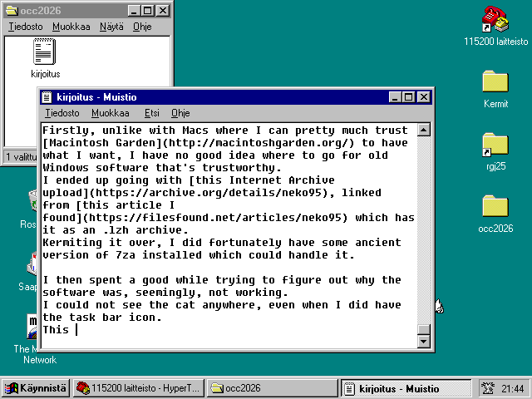Image resolution: width=532 pixels, height=399 pixels.
Task: Click the Muistio scrollbar track above thumb
Action: (424, 230)
